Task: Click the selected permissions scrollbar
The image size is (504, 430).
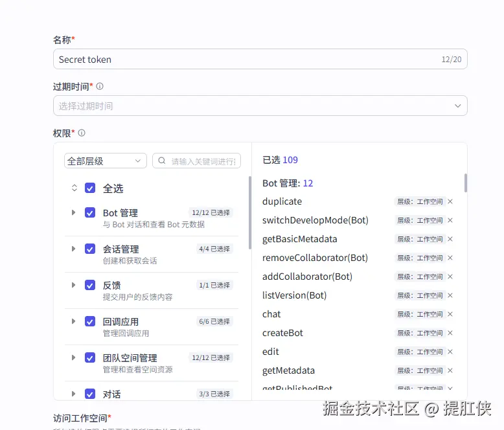Action: click(x=466, y=183)
